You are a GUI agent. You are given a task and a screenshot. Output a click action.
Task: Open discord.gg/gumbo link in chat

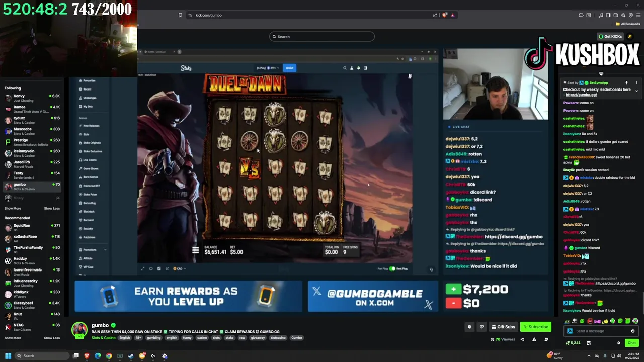click(616, 283)
